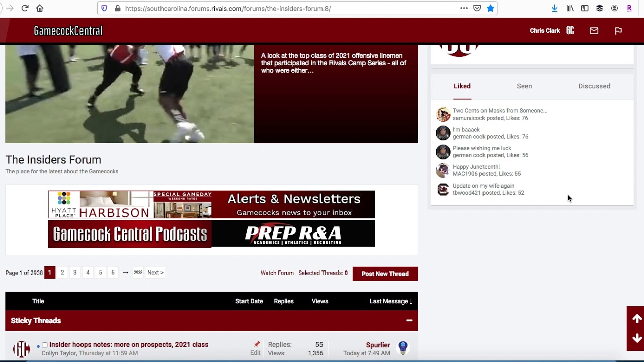
Task: Open GamecockCentral logo home link
Action: [x=68, y=31]
